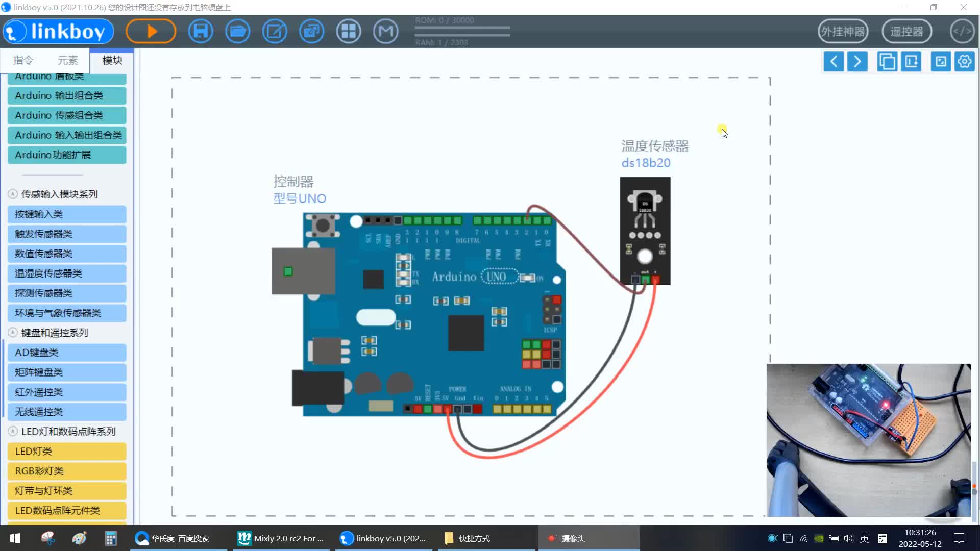980x551 pixels.
Task: Click the export window icon in toolbar
Action: coord(312,32)
